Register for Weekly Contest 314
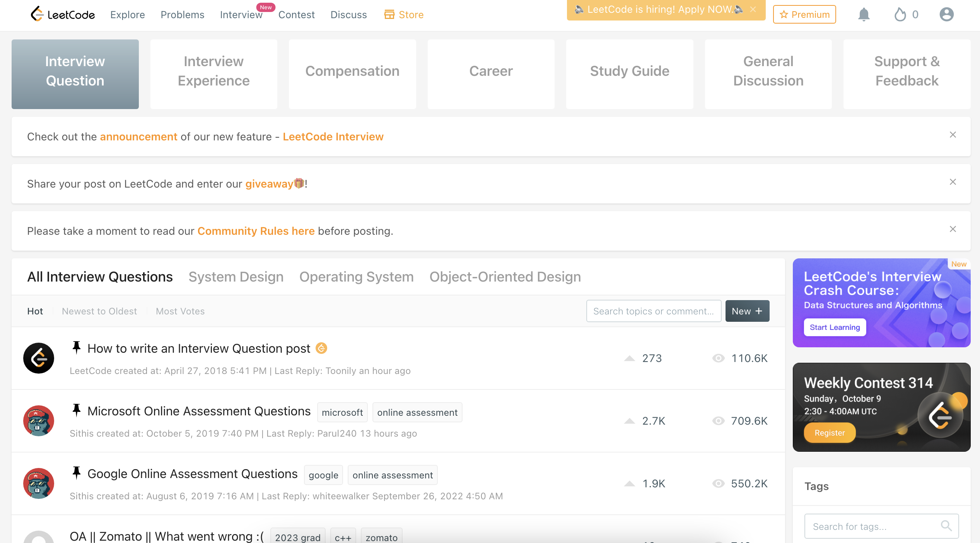This screenshot has width=980, height=543. 830,433
